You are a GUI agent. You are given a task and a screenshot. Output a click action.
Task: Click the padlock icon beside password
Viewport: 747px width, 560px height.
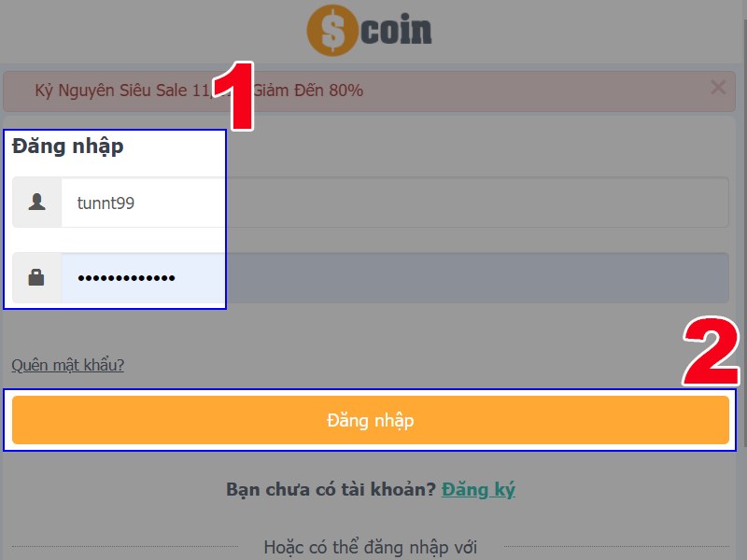pyautogui.click(x=36, y=277)
